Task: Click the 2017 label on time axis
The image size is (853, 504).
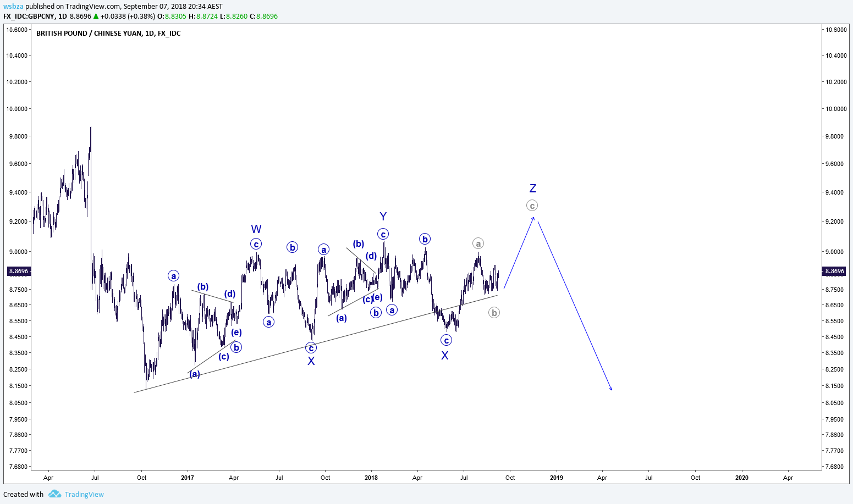Action: (x=188, y=478)
